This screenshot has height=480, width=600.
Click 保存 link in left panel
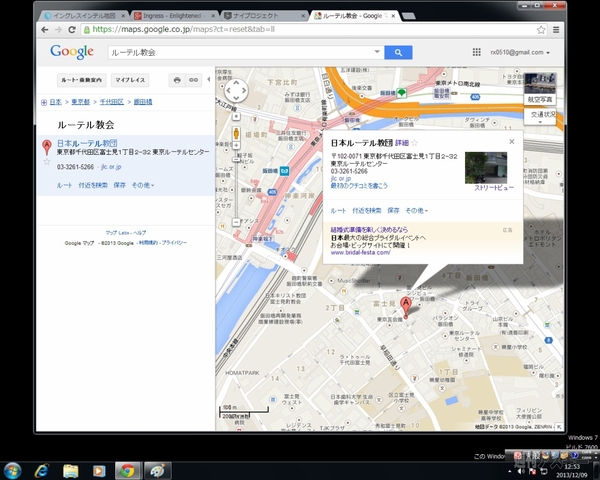coord(119,185)
